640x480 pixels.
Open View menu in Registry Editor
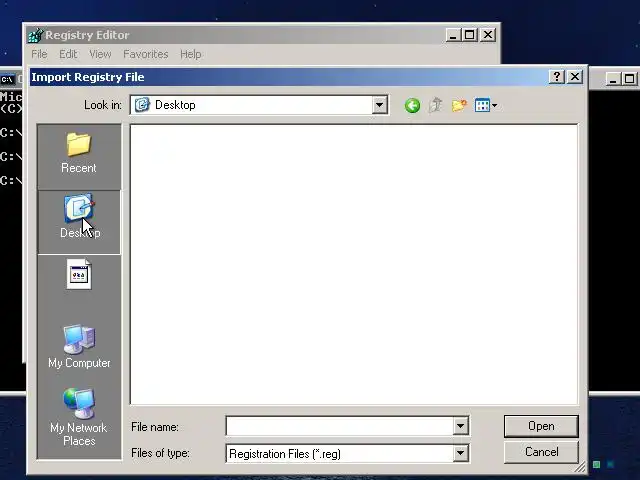coord(100,54)
